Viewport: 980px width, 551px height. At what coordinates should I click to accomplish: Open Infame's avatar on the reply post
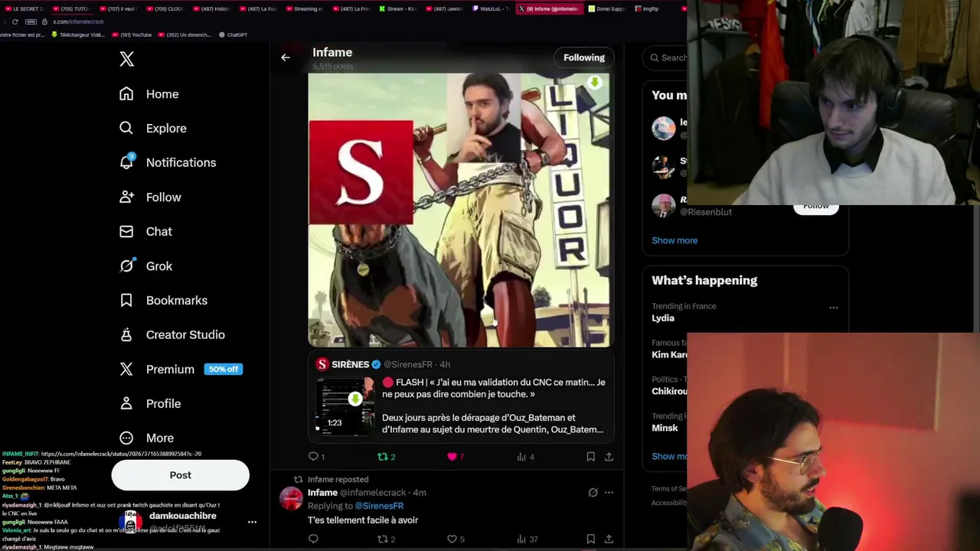(x=291, y=498)
